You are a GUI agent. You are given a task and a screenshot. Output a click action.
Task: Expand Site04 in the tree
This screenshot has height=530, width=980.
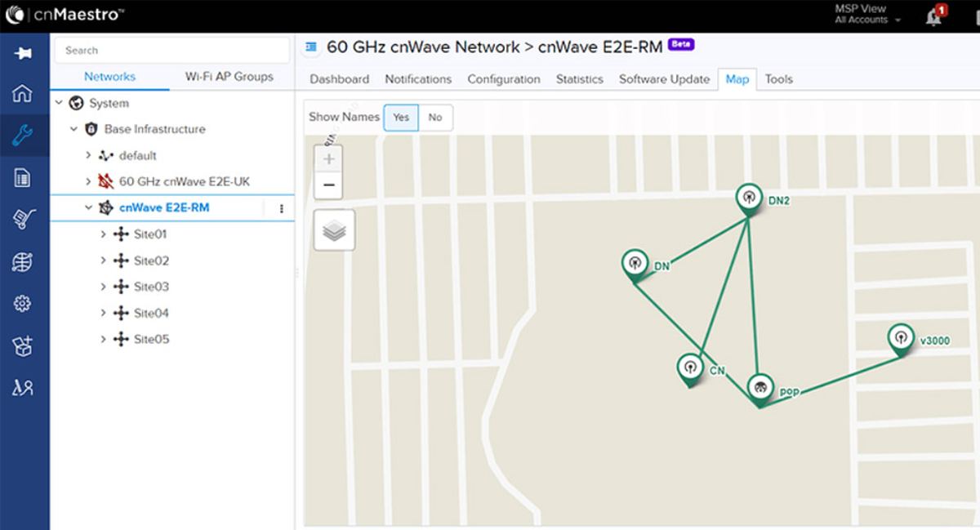click(103, 313)
